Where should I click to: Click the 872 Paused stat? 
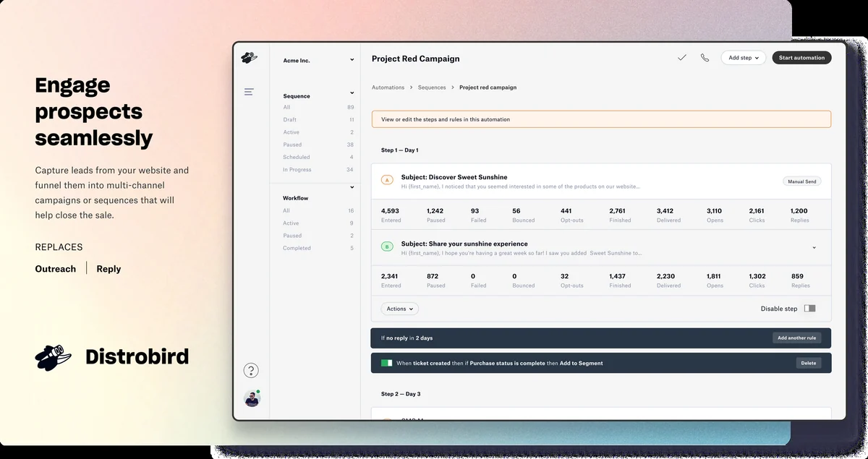click(x=436, y=280)
